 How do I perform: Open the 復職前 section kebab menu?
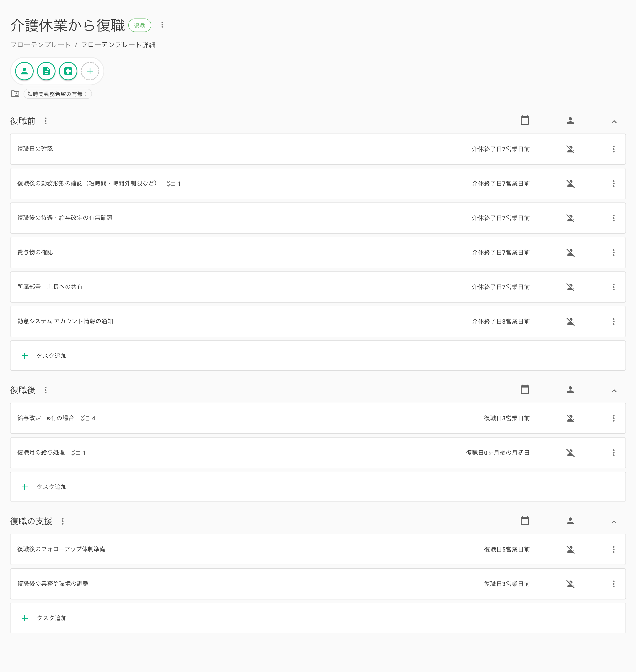pyautogui.click(x=46, y=121)
